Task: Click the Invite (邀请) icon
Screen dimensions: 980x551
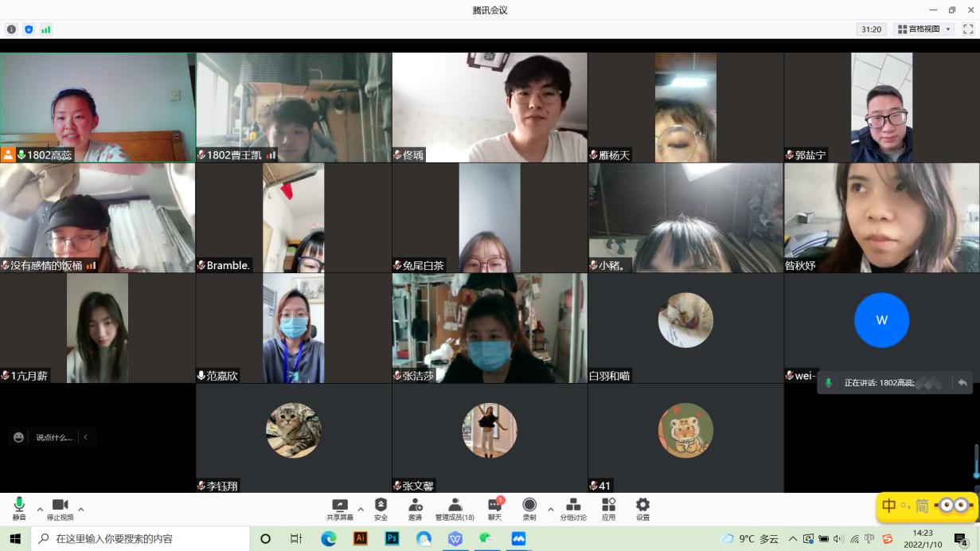Action: pos(416,506)
